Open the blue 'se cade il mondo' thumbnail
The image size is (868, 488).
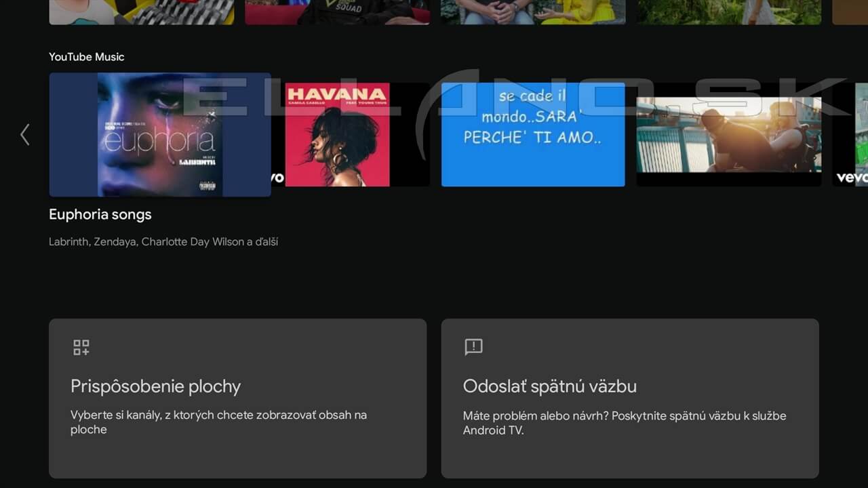coord(533,134)
